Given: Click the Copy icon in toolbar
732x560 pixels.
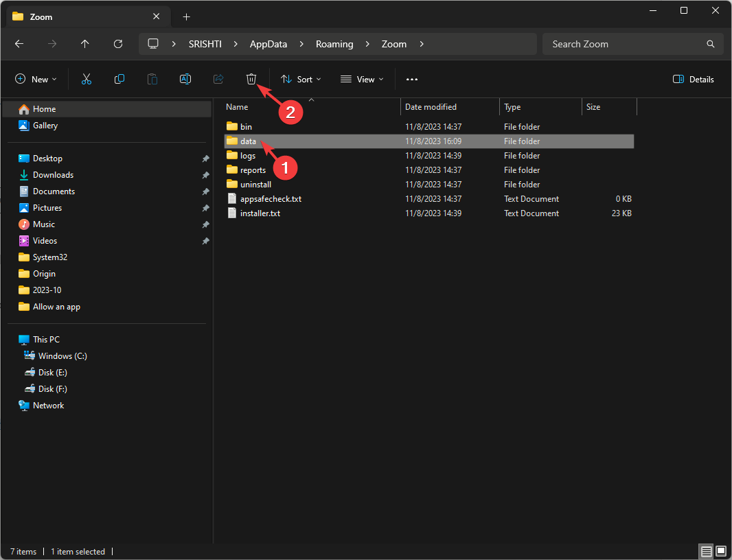Looking at the screenshot, I should click(x=119, y=80).
